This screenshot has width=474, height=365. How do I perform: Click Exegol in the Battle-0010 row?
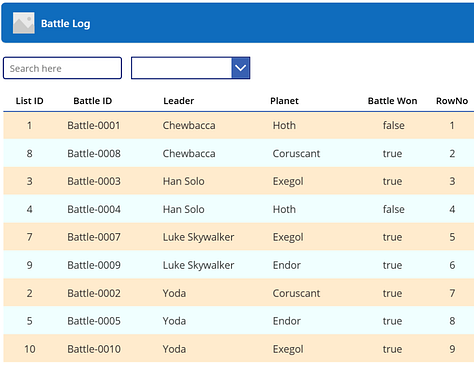tap(288, 349)
